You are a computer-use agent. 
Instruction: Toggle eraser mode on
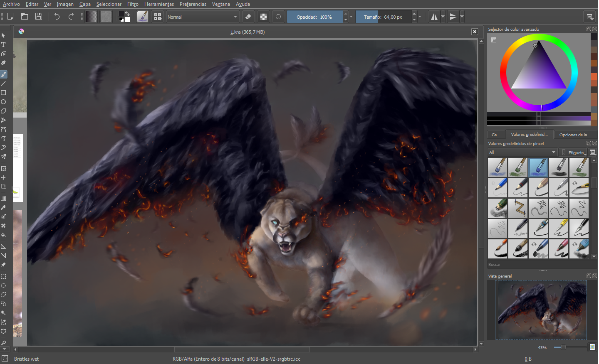pyautogui.click(x=248, y=17)
